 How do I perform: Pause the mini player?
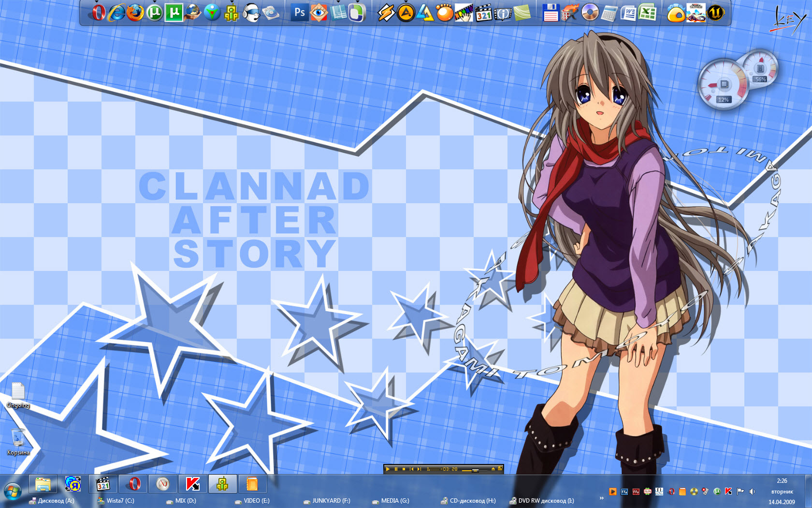pyautogui.click(x=396, y=469)
